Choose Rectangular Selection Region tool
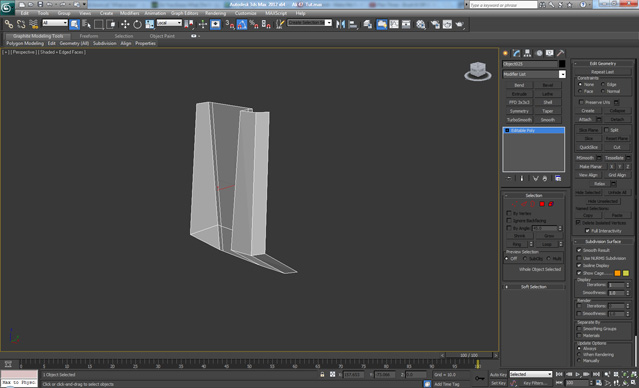Image resolution: width=639 pixels, height=388 pixels. click(x=99, y=24)
